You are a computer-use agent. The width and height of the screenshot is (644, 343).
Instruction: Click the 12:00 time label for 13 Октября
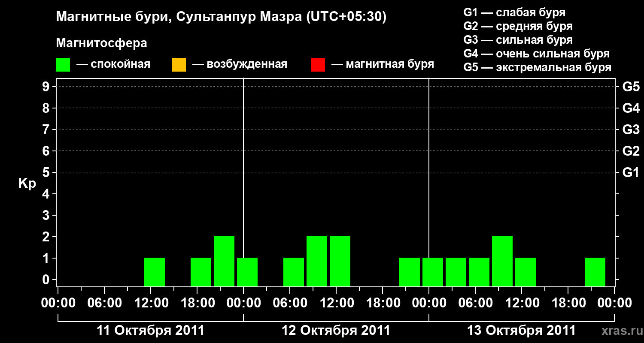522,303
